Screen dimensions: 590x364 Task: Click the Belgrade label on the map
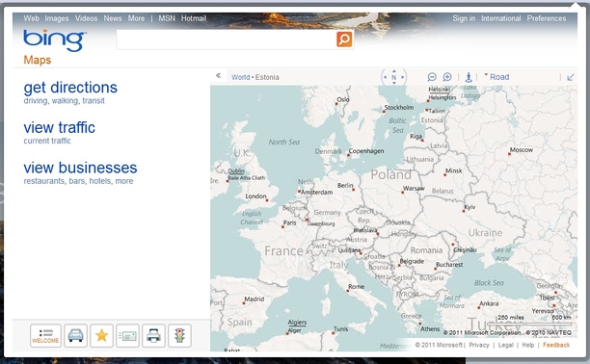[412, 261]
